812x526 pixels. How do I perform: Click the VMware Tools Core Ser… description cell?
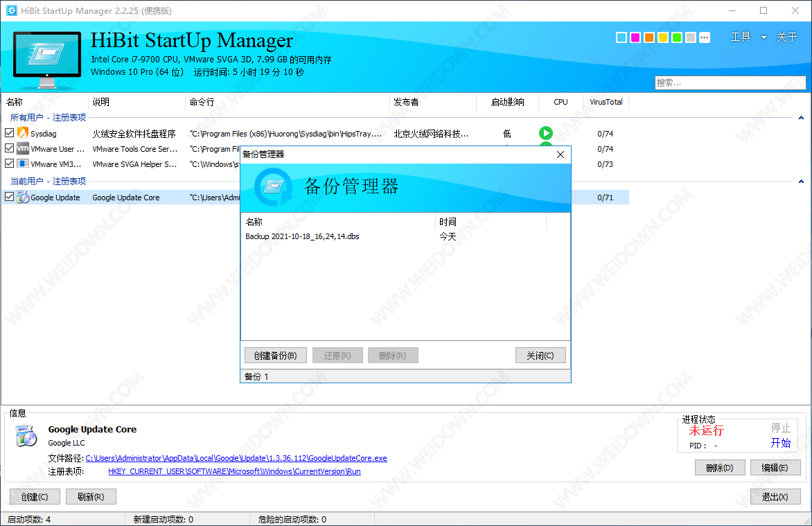(x=134, y=149)
